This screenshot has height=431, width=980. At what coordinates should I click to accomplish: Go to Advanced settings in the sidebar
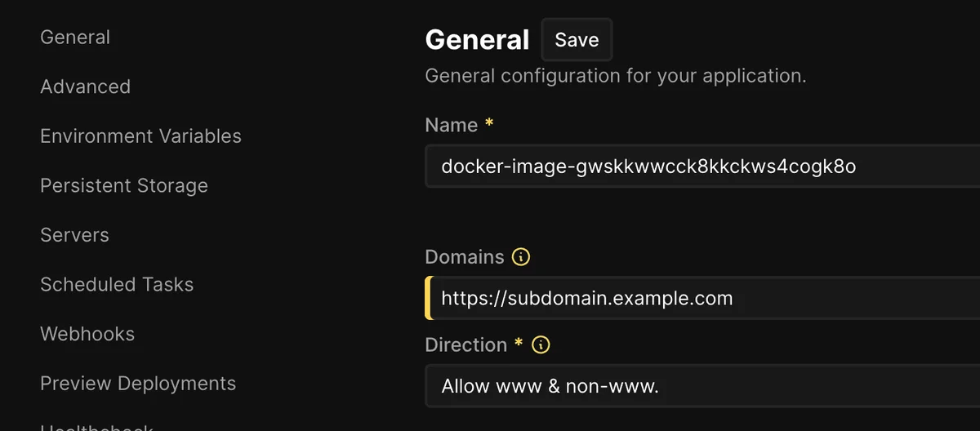pyautogui.click(x=85, y=87)
